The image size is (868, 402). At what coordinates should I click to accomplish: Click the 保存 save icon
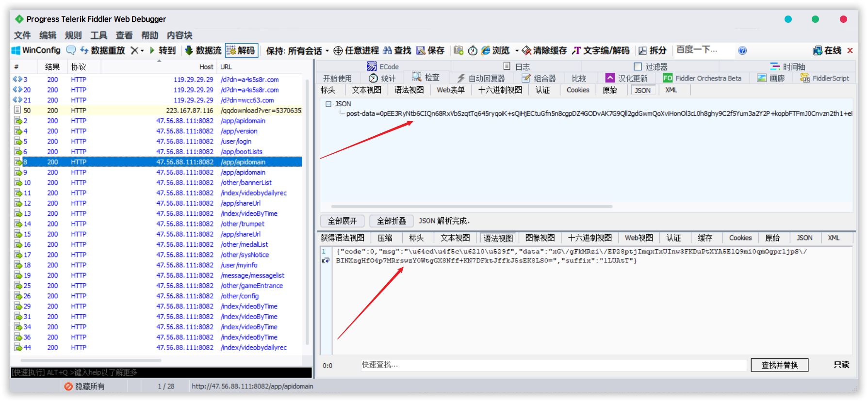pos(430,50)
